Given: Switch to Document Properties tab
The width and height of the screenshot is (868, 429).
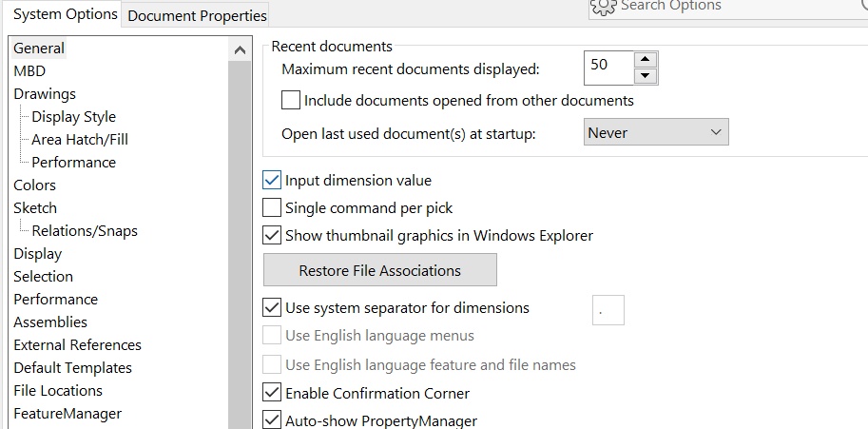Looking at the screenshot, I should point(197,15).
